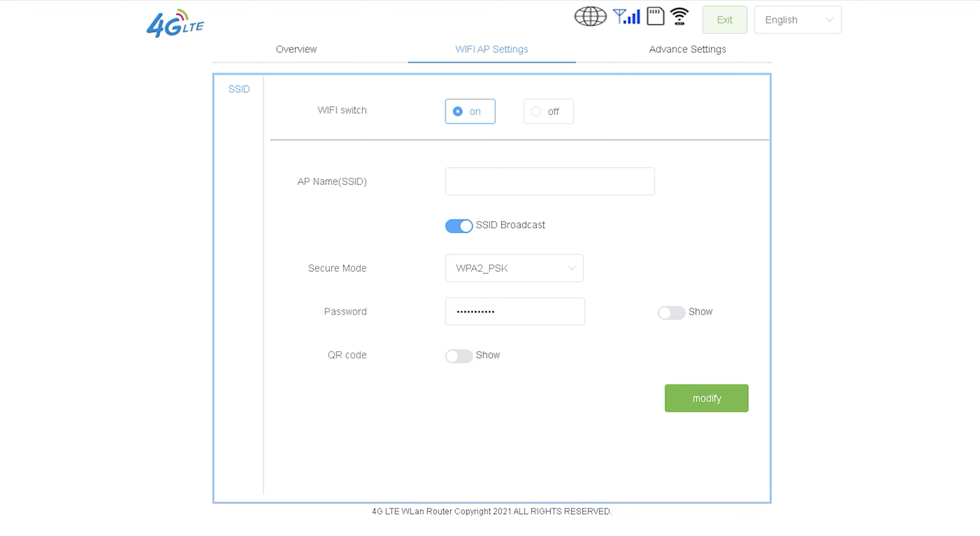
Task: Click the SIM card status icon
Action: click(x=655, y=16)
